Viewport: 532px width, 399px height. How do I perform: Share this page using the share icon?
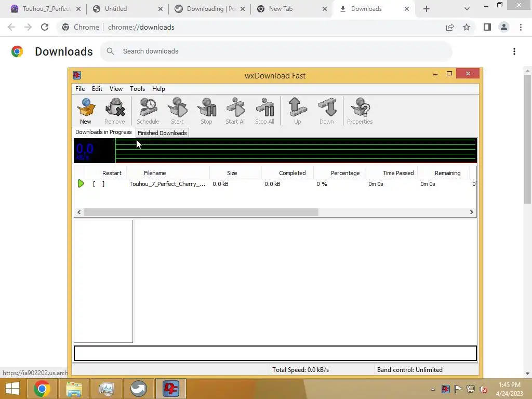click(x=450, y=27)
